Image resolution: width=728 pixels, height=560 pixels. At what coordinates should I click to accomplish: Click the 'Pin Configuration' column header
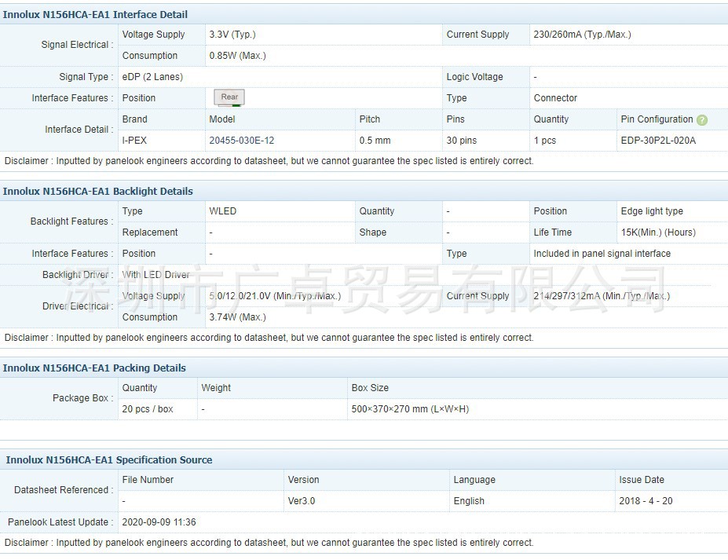(x=657, y=119)
